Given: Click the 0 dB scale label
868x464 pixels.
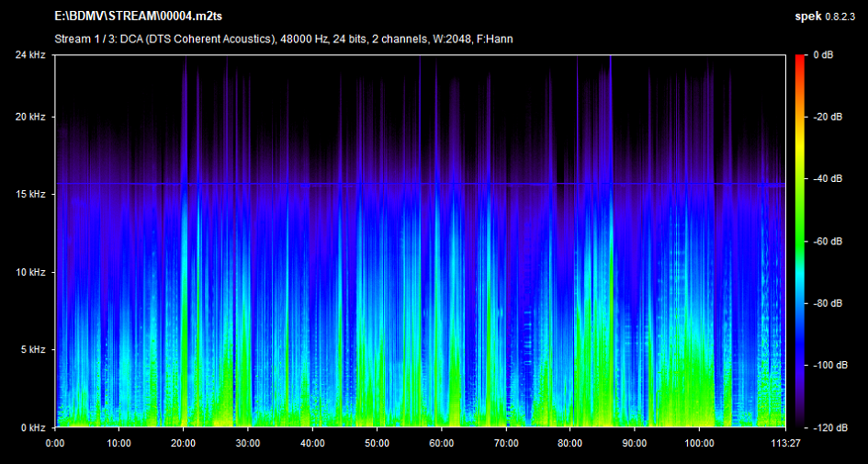Looking at the screenshot, I should pos(824,55).
